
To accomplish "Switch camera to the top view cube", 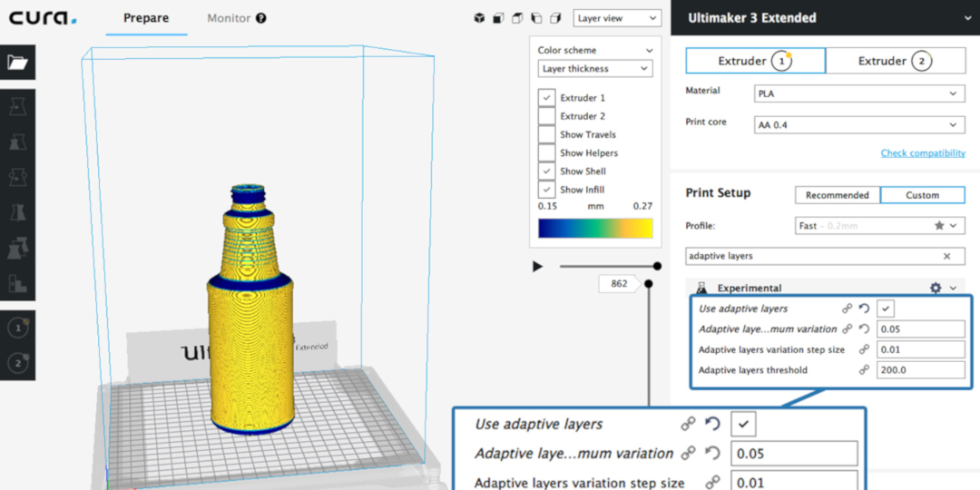I will coord(517,18).
